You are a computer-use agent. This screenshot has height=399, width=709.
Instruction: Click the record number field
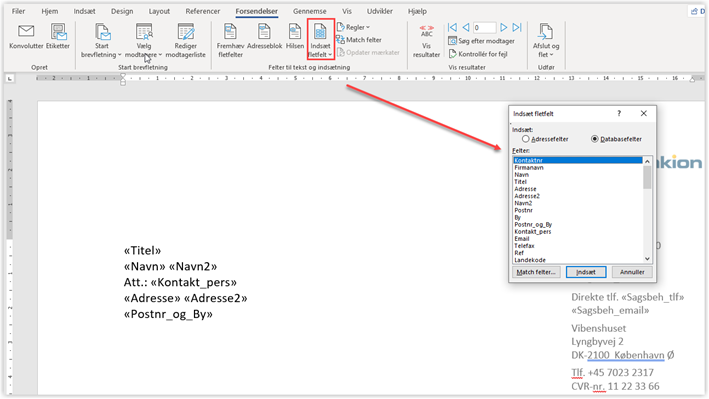pyautogui.click(x=484, y=28)
